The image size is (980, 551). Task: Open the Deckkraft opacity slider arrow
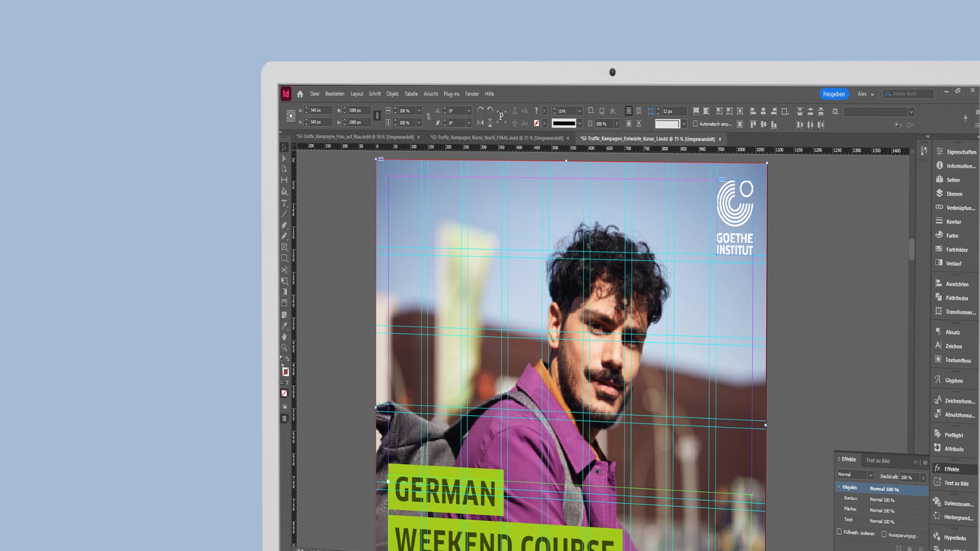(x=923, y=478)
